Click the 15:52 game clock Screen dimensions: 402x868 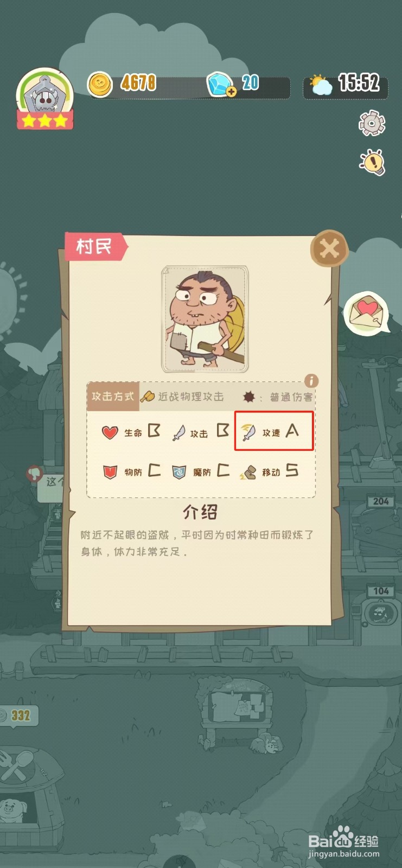coord(359,83)
